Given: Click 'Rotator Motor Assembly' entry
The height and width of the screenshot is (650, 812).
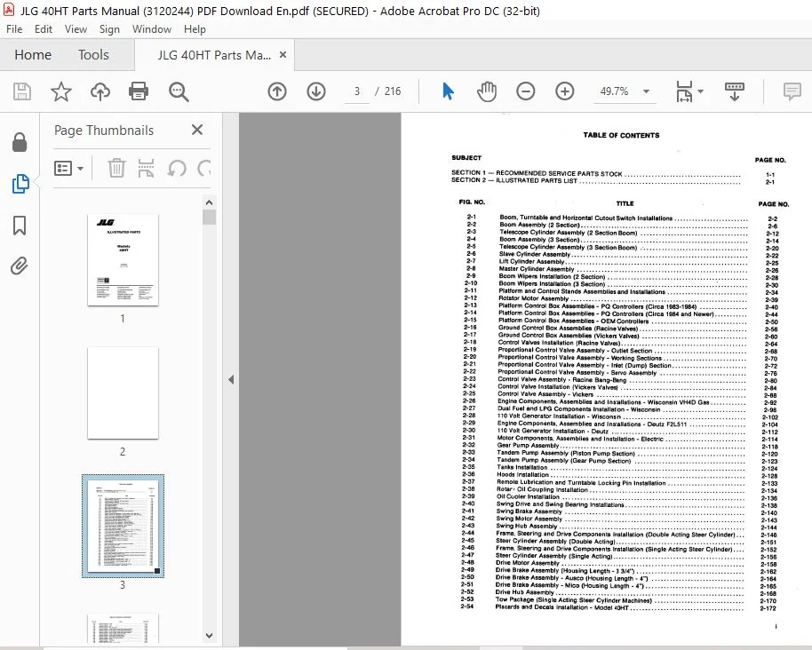Looking at the screenshot, I should coord(533,298).
